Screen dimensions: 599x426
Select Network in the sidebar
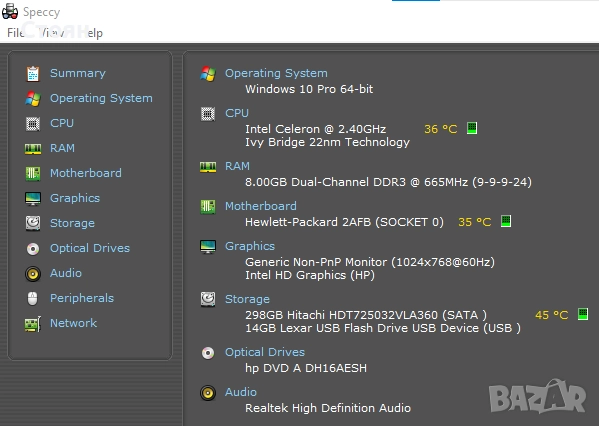click(x=73, y=323)
